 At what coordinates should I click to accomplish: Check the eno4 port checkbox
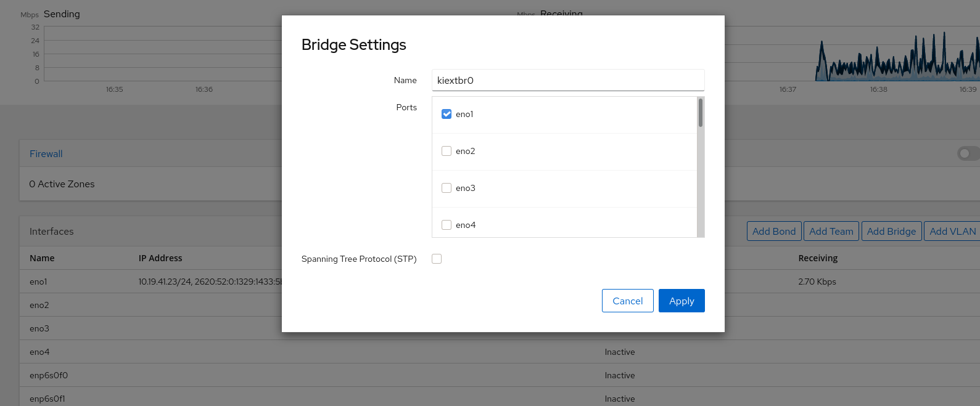(447, 225)
